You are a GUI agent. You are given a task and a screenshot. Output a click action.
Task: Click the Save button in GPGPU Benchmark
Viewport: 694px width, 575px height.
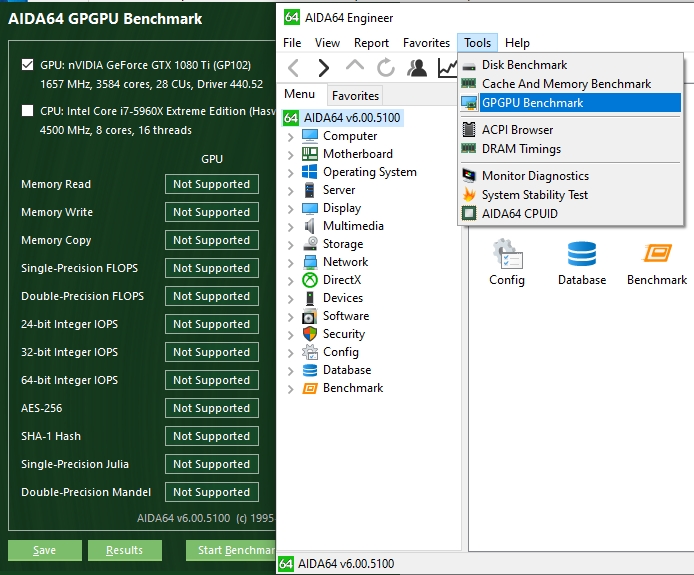tap(45, 550)
